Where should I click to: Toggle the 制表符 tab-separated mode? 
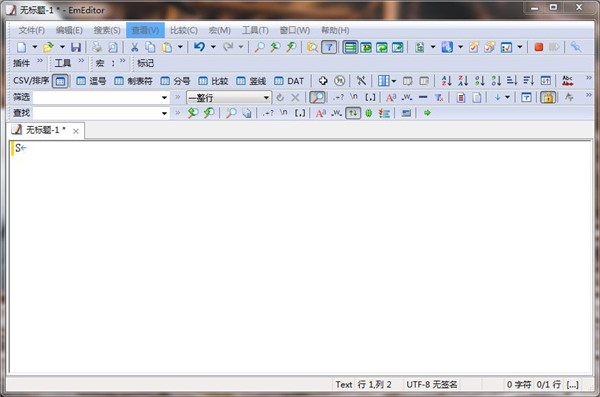tap(133, 81)
